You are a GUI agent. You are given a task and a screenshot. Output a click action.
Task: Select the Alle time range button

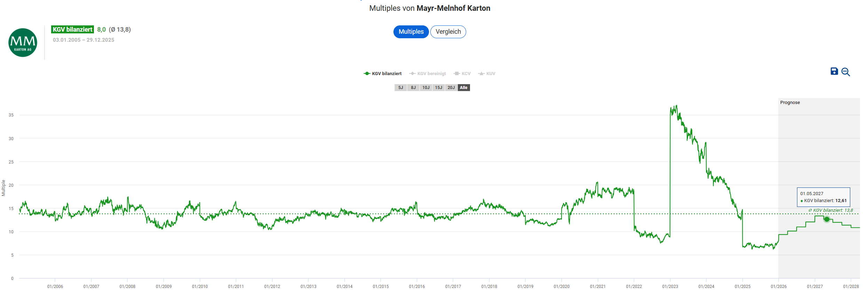[x=464, y=88]
